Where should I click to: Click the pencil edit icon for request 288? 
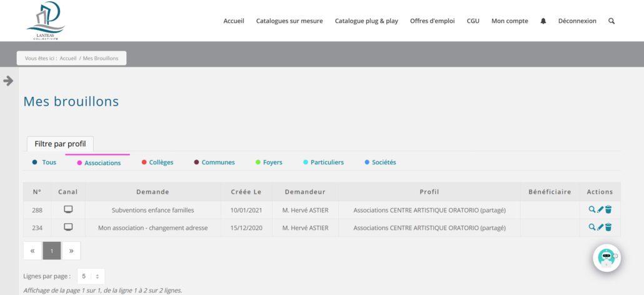(600, 210)
